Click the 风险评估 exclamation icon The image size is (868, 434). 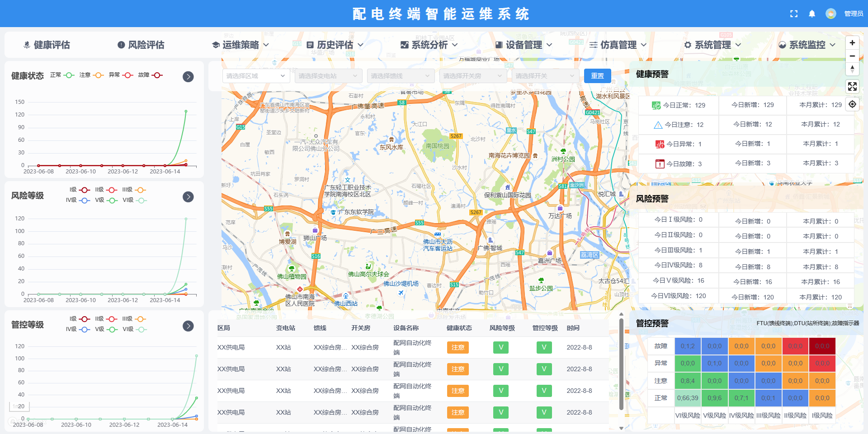121,45
